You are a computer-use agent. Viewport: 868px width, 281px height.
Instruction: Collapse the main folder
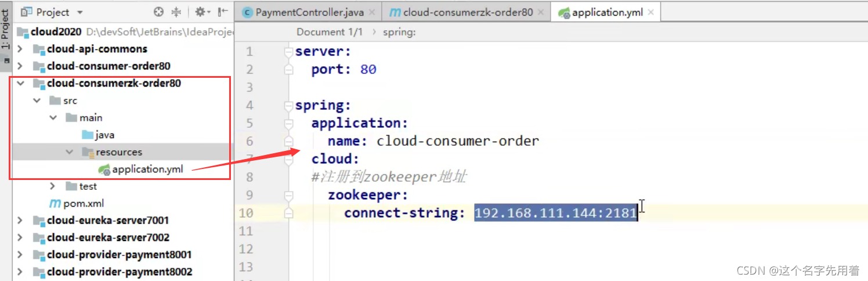53,117
